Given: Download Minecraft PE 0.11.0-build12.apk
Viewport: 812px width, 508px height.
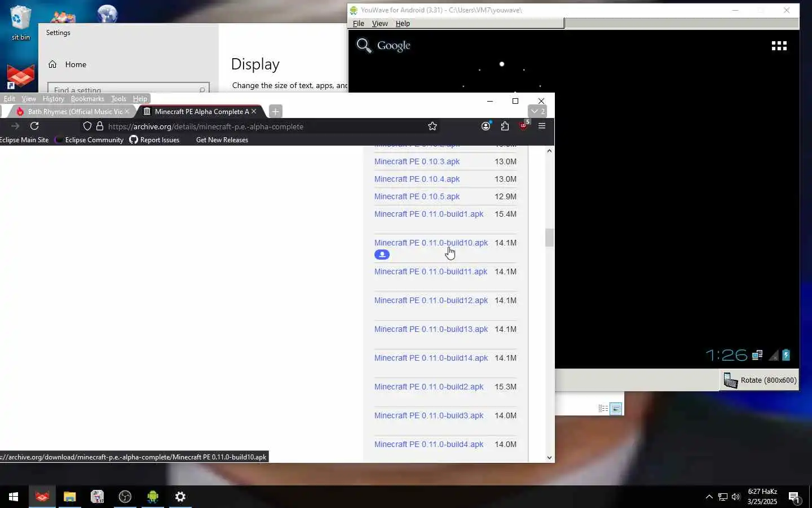Looking at the screenshot, I should [431, 300].
